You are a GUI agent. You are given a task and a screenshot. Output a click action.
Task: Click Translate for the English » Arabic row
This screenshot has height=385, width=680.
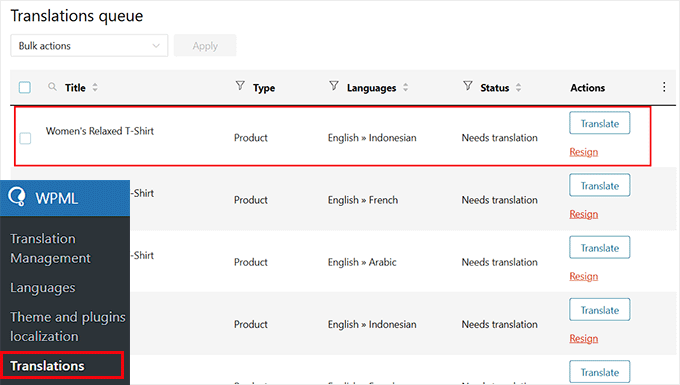tap(599, 248)
